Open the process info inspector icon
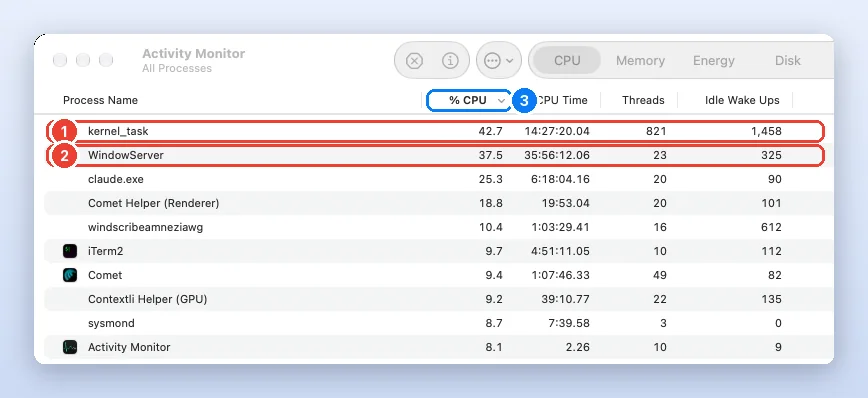The image size is (868, 398). tap(450, 60)
